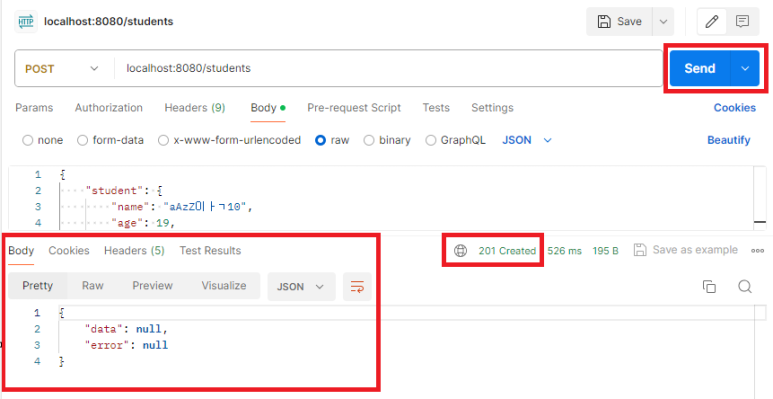Click the 526 ms response time

tap(564, 251)
